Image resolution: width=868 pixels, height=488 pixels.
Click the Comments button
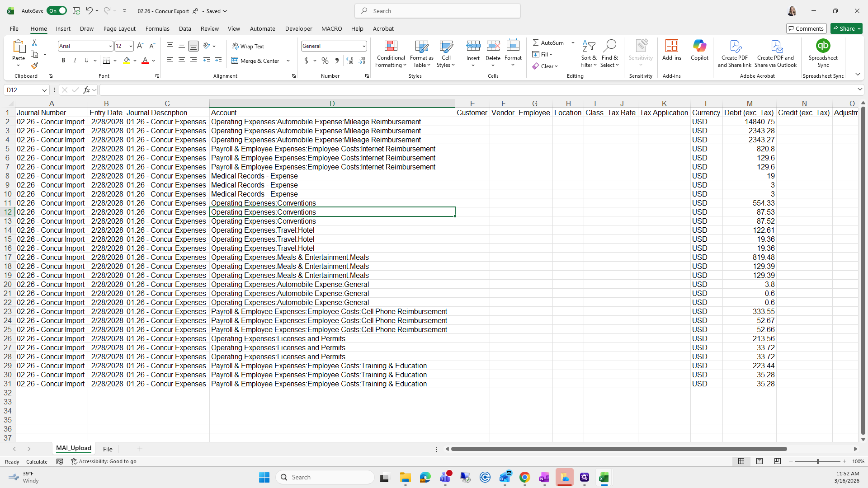[x=806, y=28]
